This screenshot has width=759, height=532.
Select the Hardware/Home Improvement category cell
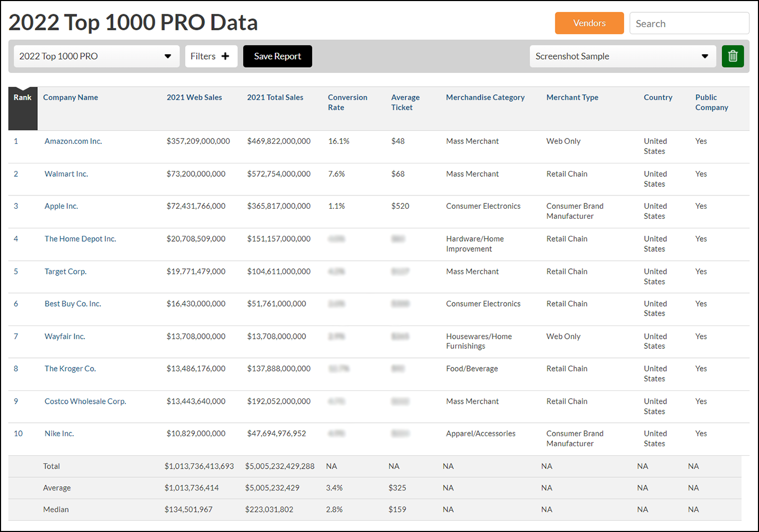(475, 244)
